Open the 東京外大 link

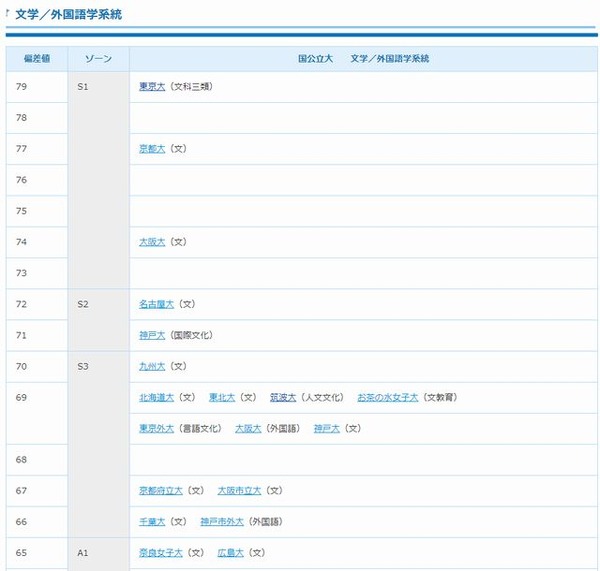[157, 429]
